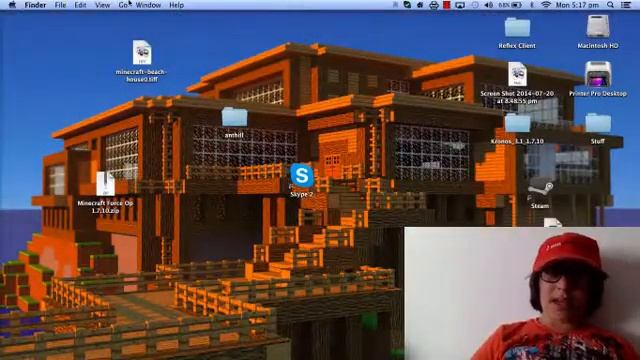Click the "Macintosh HD" label text

point(598,46)
